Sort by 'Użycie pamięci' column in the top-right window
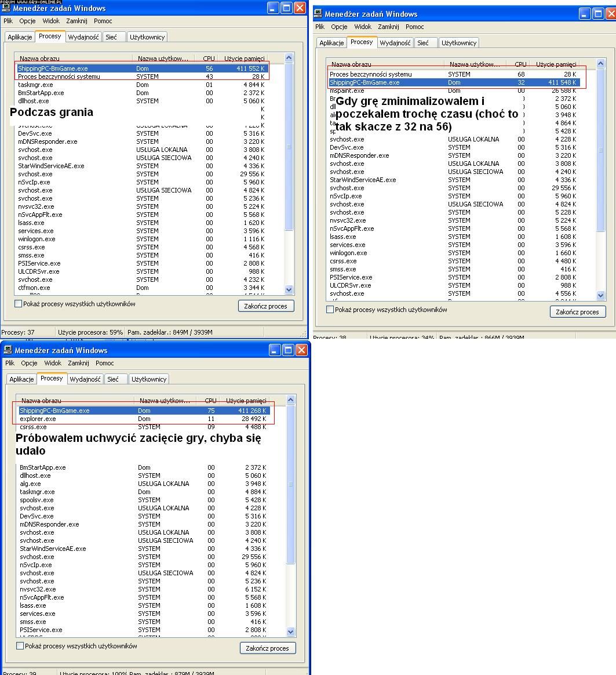The image size is (616, 675). [x=555, y=64]
